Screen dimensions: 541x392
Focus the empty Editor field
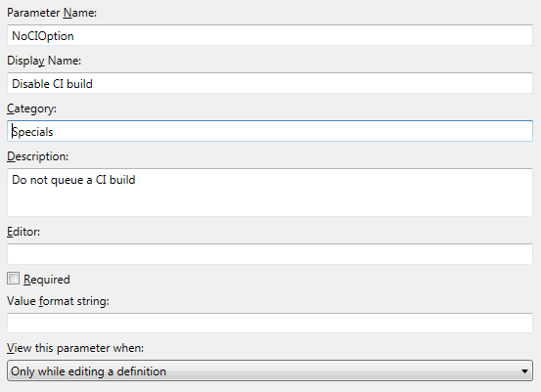tap(270, 254)
